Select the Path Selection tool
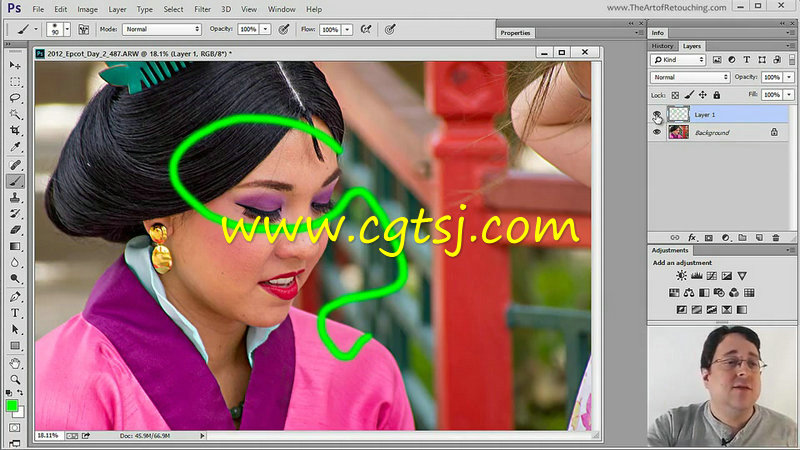 click(15, 329)
